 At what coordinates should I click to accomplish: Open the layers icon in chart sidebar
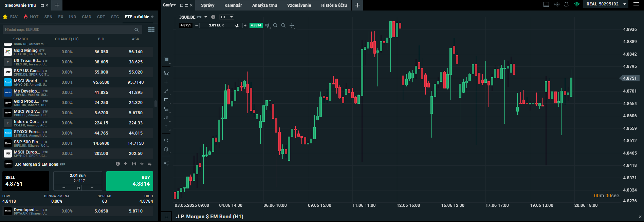166,149
